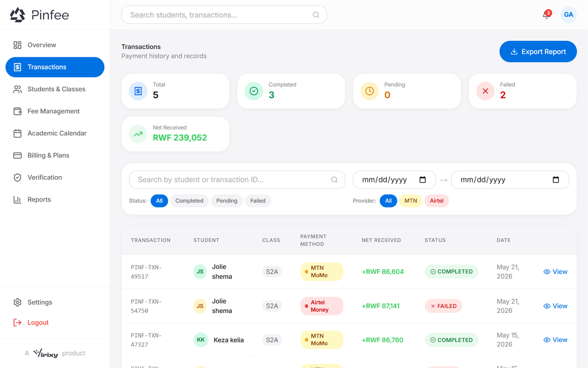This screenshot has width=588, height=368.
Task: Open the Transactions menu item
Action: pos(55,67)
